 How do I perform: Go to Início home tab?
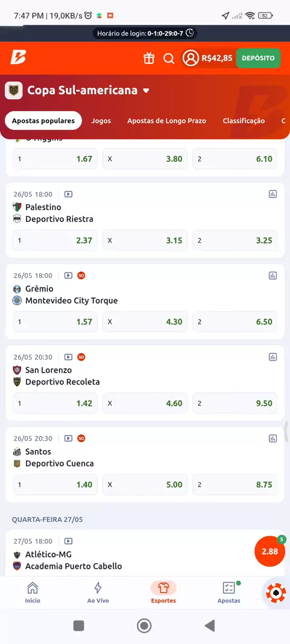point(33,592)
